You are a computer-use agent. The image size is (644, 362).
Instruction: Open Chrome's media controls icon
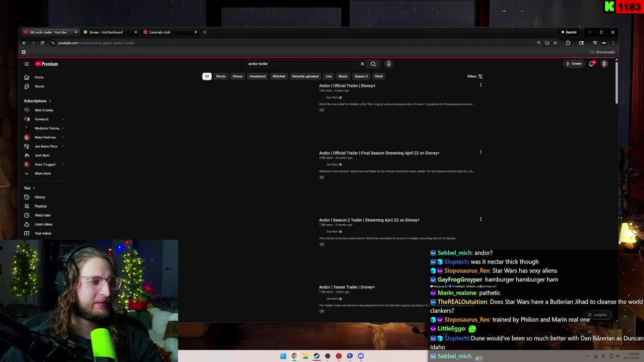point(595,43)
